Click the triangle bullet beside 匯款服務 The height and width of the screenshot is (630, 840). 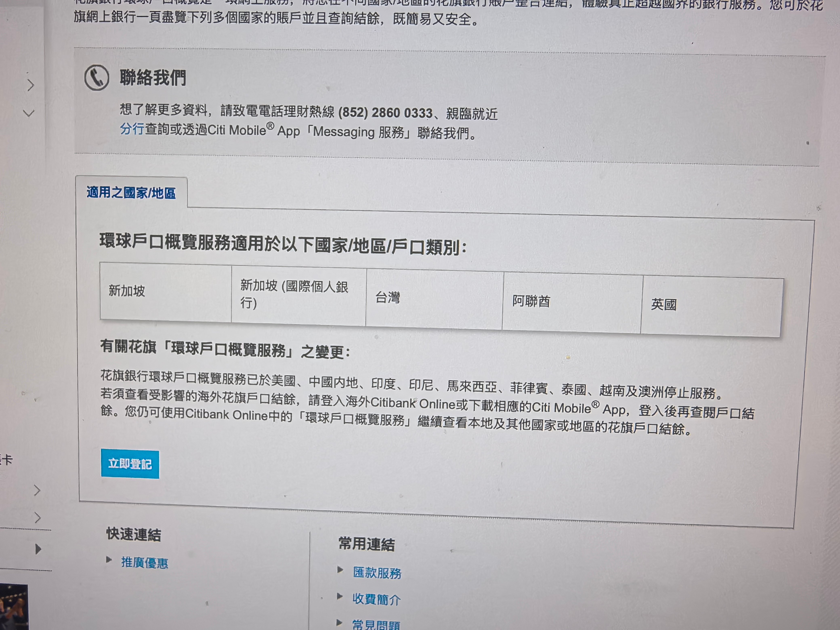[340, 570]
